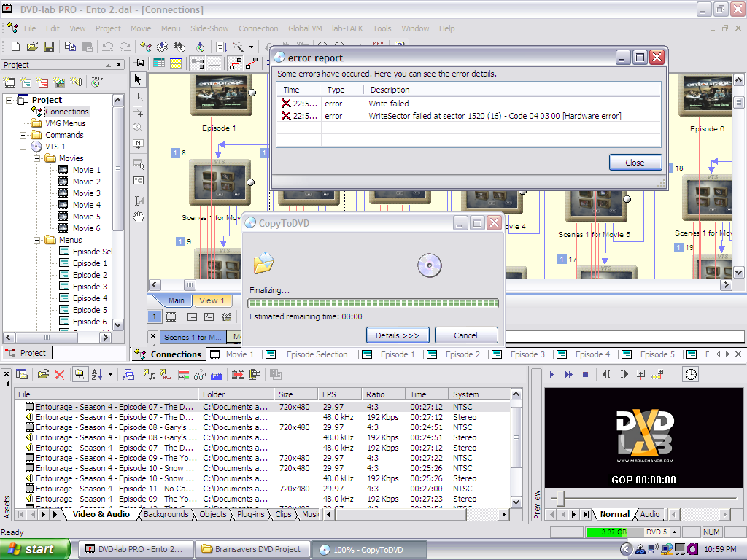Add a new movie in the Project panel
Image resolution: width=747 pixels, height=560 pixels.
pyautogui.click(x=9, y=82)
